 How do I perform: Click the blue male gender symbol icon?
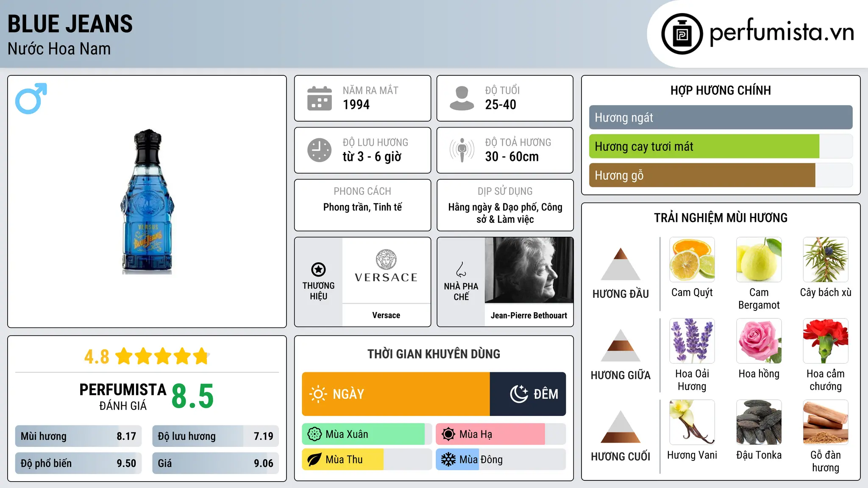point(31,98)
